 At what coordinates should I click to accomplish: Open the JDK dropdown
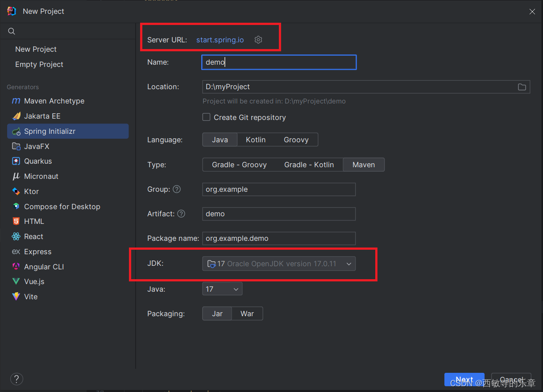pos(279,264)
